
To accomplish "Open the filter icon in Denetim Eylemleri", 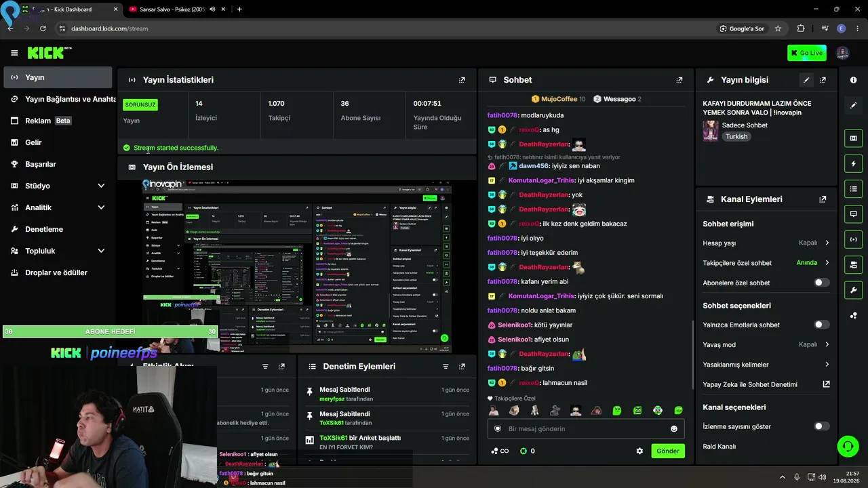I will click(446, 367).
